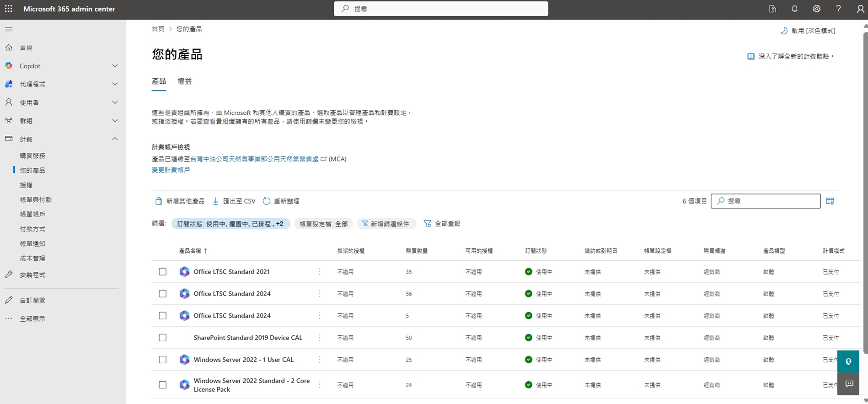
Task: Open 授權 in the sidebar
Action: click(x=26, y=185)
